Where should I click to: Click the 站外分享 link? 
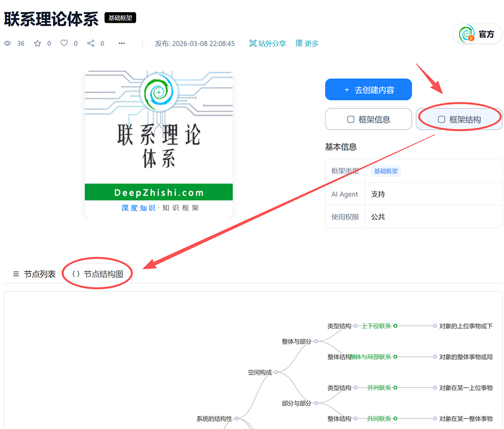coord(268,43)
